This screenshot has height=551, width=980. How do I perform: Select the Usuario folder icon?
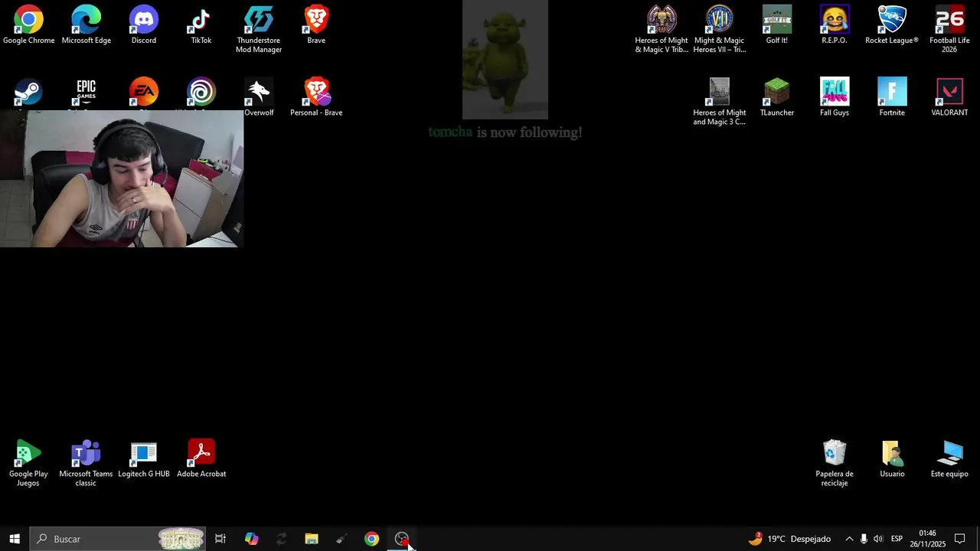pos(891,459)
